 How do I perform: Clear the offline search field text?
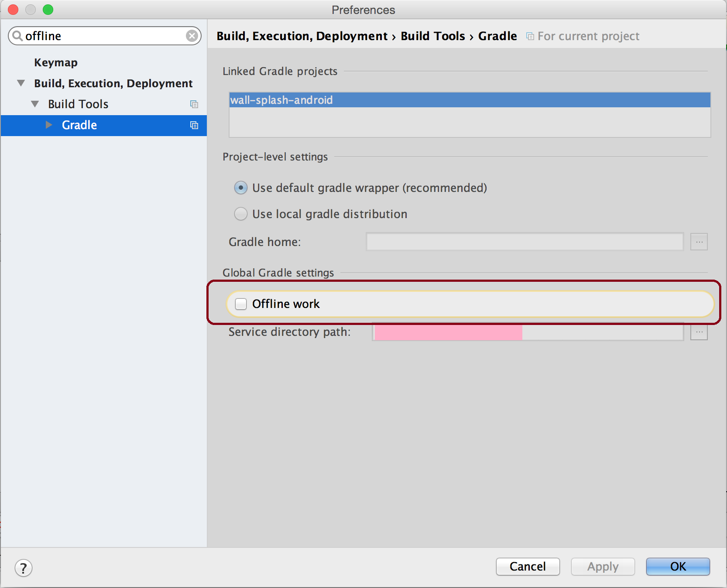(x=192, y=36)
